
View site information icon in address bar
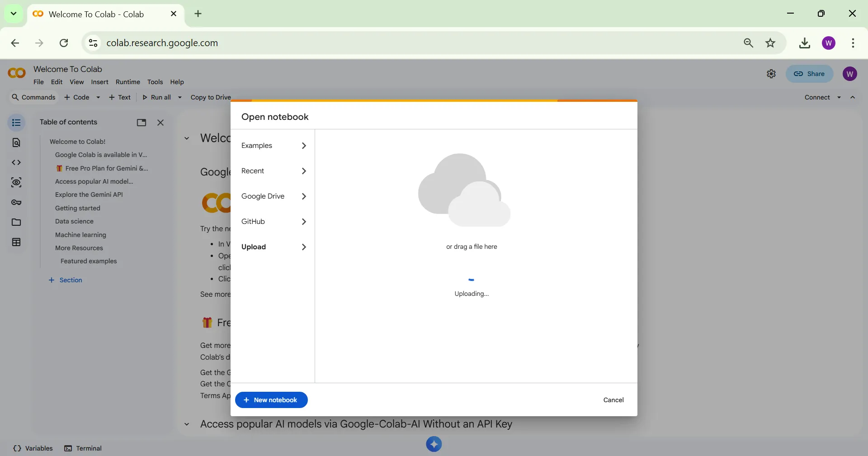[93, 43]
